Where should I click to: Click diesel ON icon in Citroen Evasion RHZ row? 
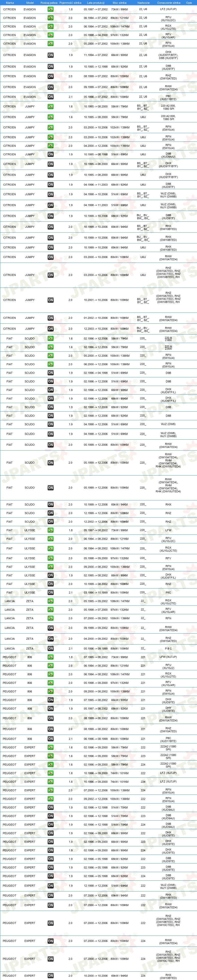[50, 76]
